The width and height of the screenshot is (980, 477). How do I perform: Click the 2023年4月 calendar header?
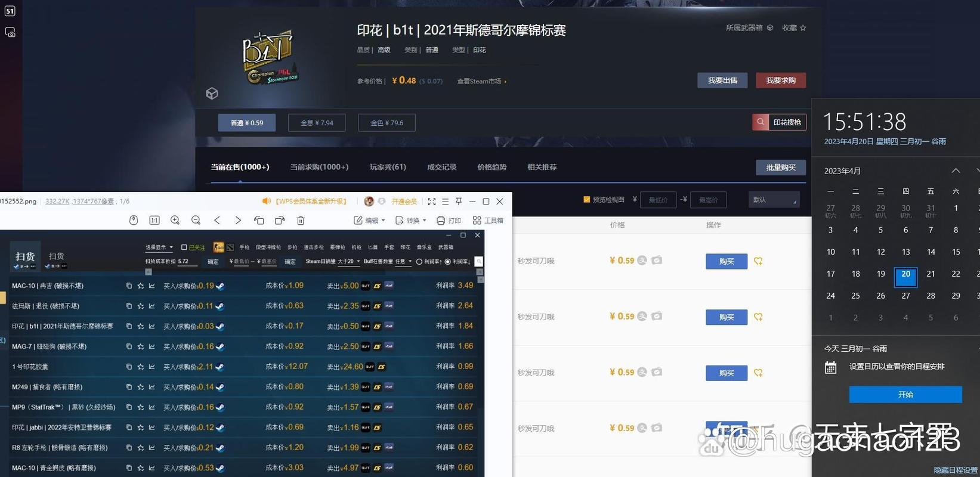click(x=842, y=171)
